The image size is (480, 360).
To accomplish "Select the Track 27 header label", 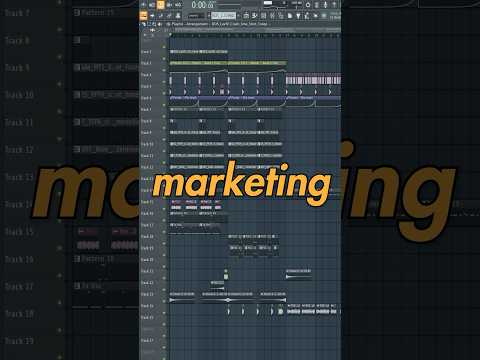I will [147, 341].
